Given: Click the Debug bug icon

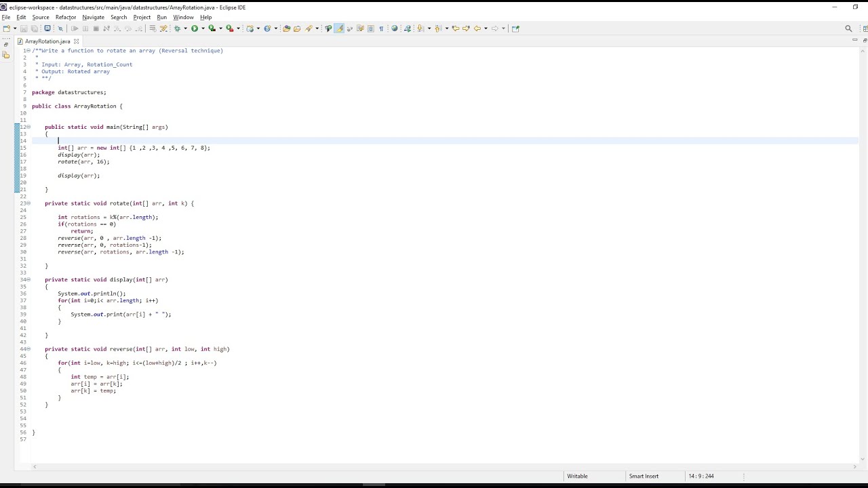Looking at the screenshot, I should 177,28.
